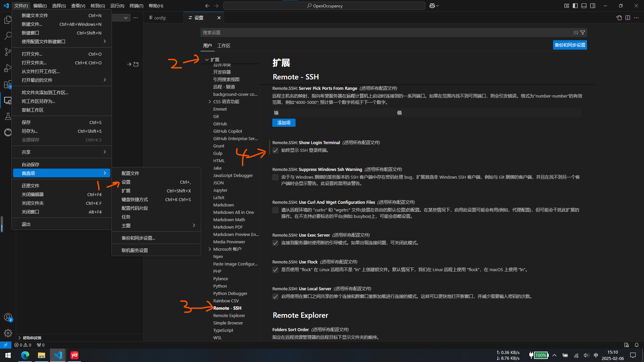Collapse the 扩展 settings tree section
This screenshot has height=362, width=644.
pyautogui.click(x=207, y=60)
